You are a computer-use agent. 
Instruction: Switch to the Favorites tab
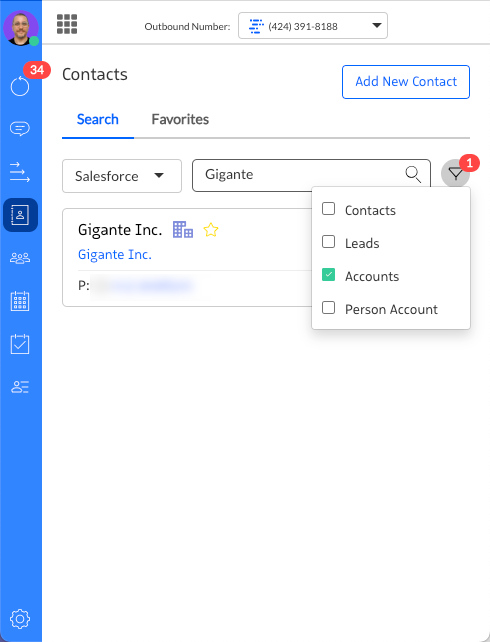coord(180,120)
